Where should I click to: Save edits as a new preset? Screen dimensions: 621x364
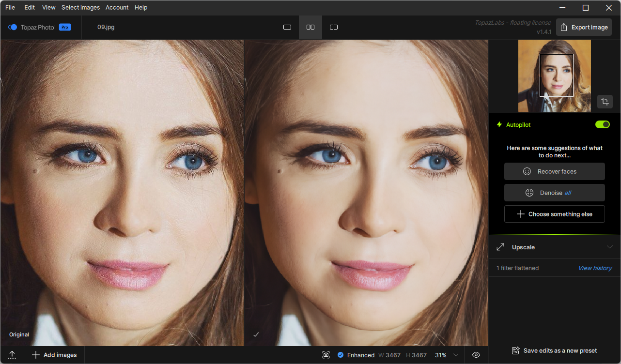click(x=555, y=350)
